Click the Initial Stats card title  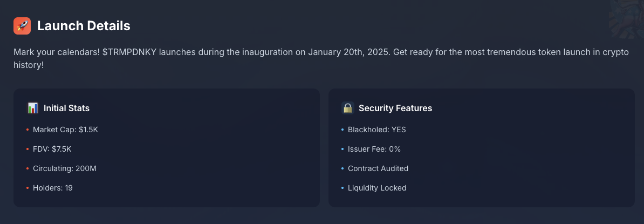click(66, 108)
